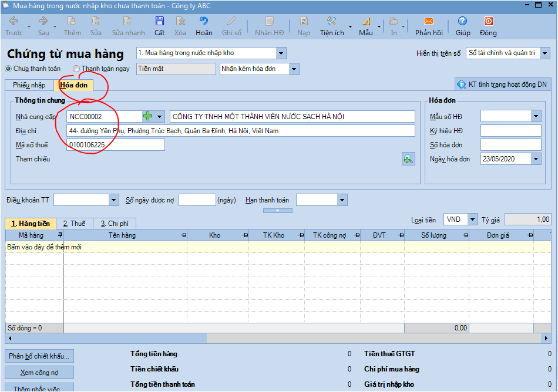
Task: Click the Thêm (add) toolbar icon
Action: (x=72, y=26)
